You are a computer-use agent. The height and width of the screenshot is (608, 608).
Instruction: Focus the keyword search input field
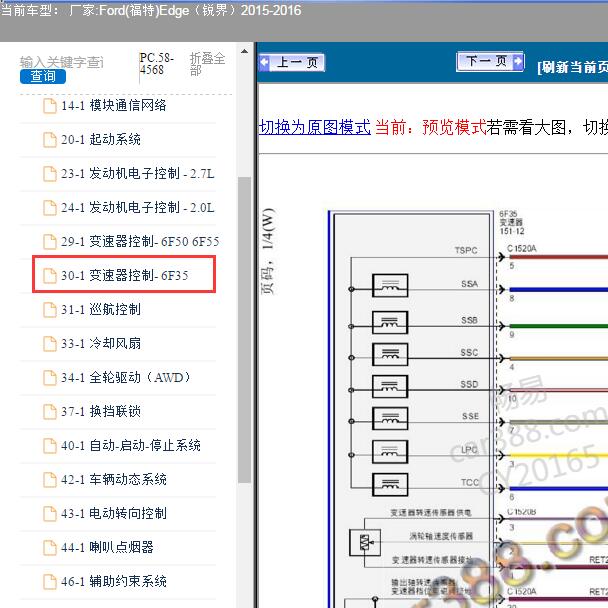(x=62, y=62)
